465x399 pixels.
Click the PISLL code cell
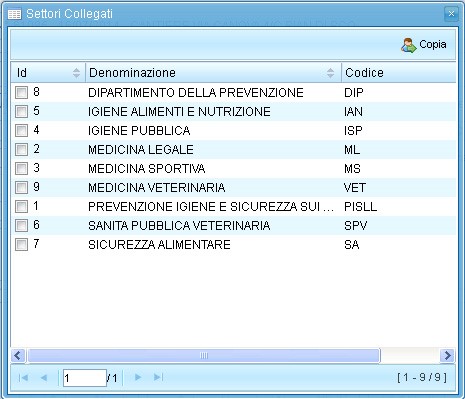pos(361,207)
